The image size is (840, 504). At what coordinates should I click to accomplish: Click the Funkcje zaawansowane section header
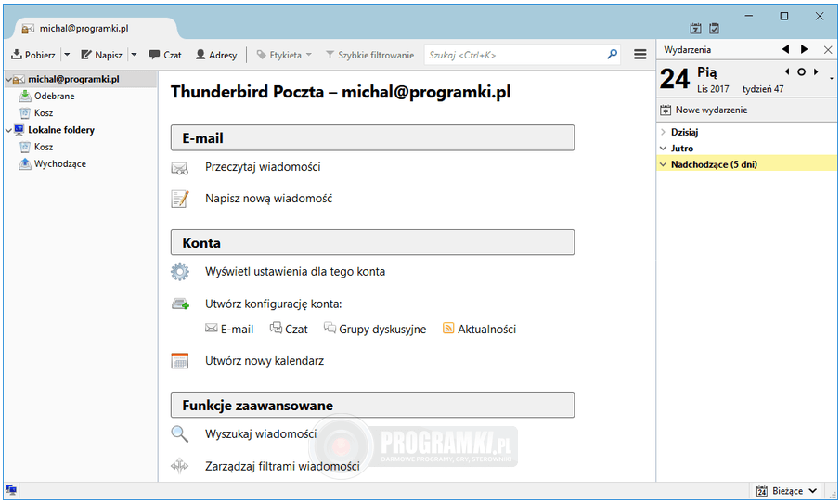click(372, 406)
